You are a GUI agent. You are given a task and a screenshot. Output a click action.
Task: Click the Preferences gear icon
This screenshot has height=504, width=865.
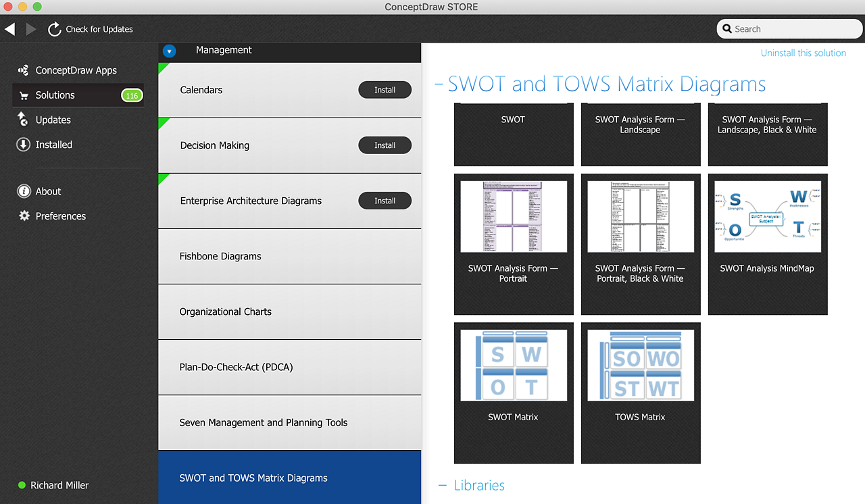click(x=24, y=216)
